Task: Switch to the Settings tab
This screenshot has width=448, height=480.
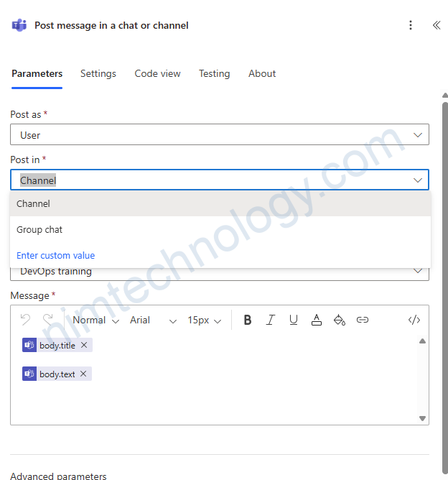Action: click(98, 74)
